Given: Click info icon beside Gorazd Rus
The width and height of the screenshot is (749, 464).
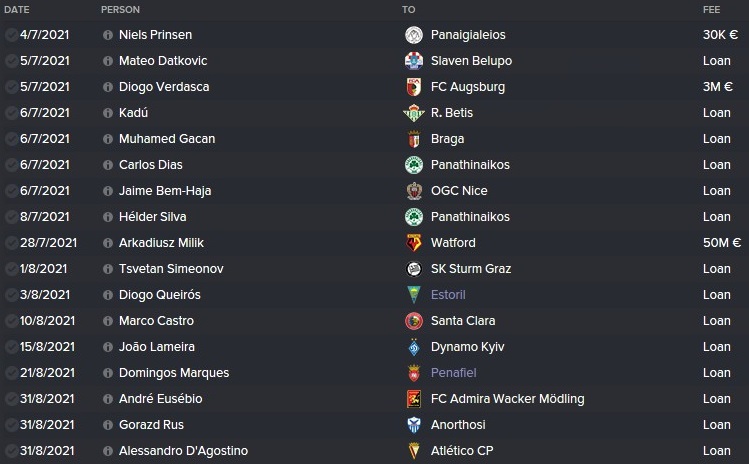Looking at the screenshot, I should [108, 425].
